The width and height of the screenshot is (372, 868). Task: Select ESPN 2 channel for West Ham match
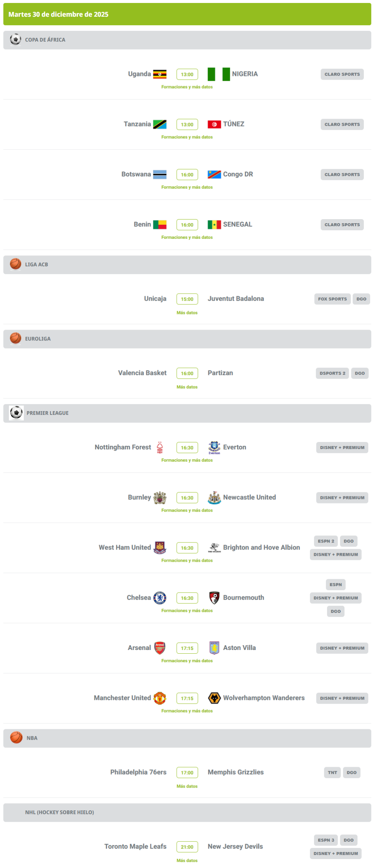326,541
